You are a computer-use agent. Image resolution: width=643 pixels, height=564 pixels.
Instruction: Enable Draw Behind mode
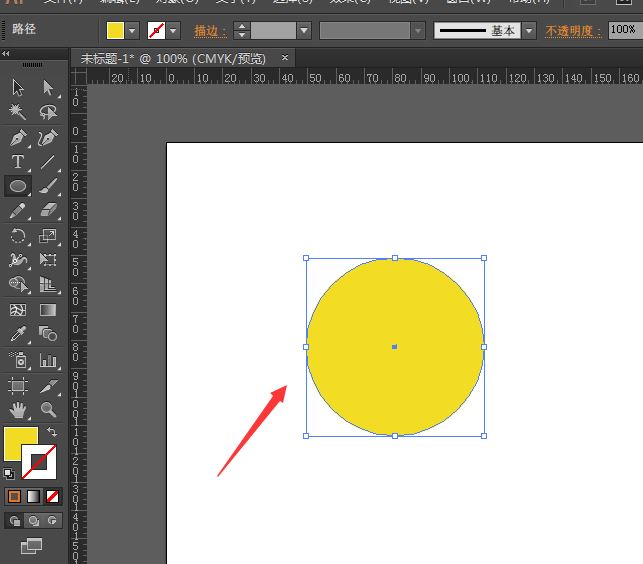pos(34,521)
